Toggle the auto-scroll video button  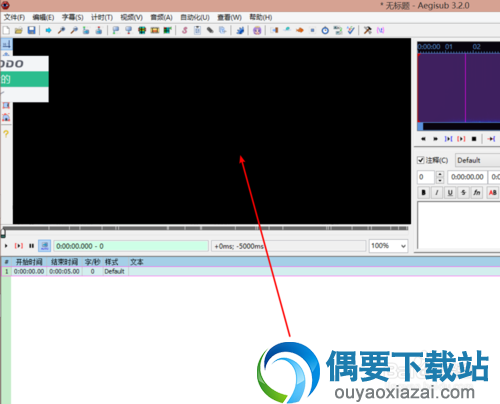pyautogui.click(x=44, y=246)
